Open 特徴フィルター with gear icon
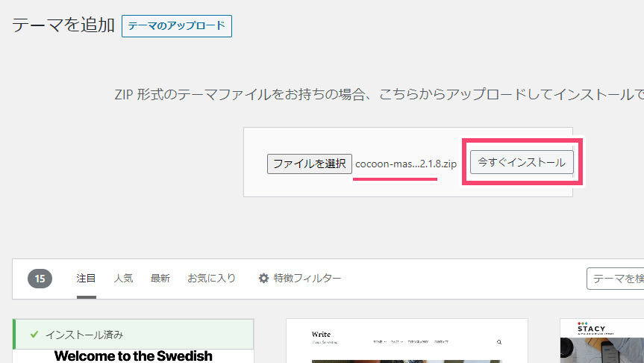This screenshot has width=644, height=363. (299, 279)
